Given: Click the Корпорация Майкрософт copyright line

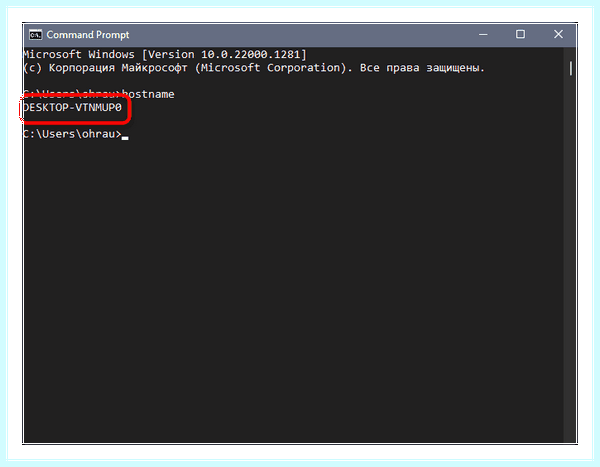Looking at the screenshot, I should (x=254, y=68).
